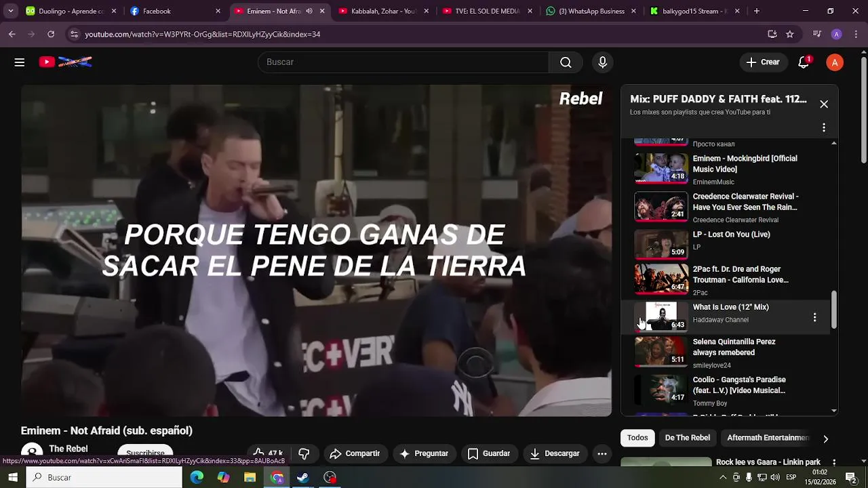Screen dimensions: 868x488
Task: View site information icon in address bar
Action: pos(74,34)
